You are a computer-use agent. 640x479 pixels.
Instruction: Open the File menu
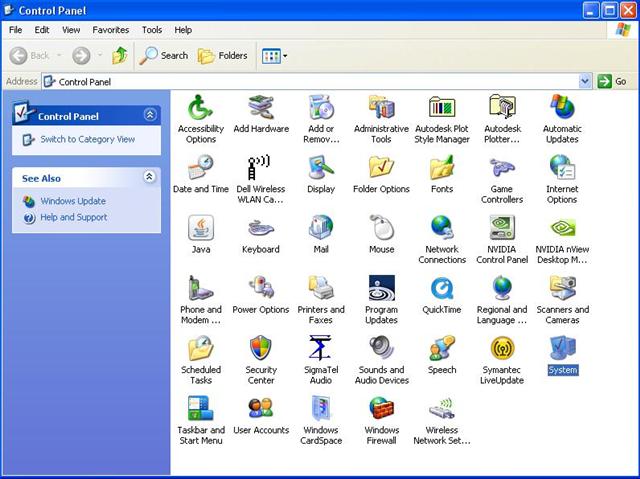pos(16,30)
